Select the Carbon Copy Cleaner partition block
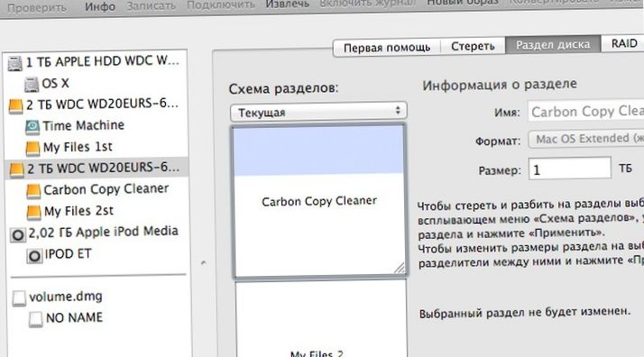 click(x=319, y=201)
